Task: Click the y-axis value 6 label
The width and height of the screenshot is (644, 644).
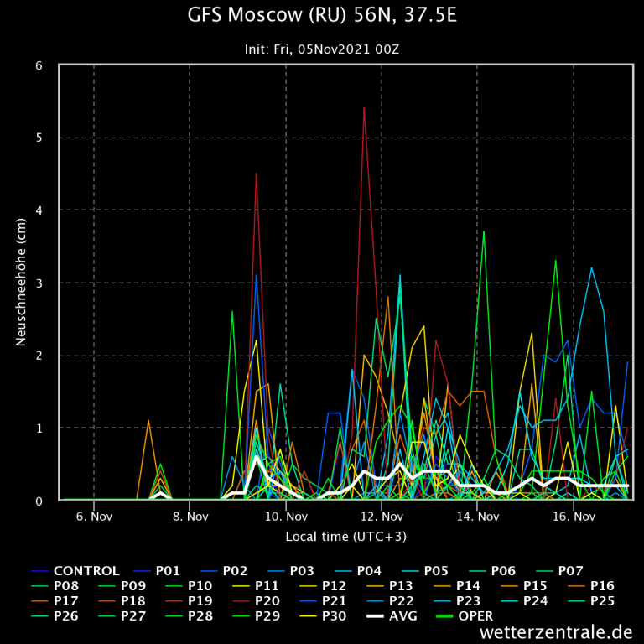Action: [x=39, y=65]
